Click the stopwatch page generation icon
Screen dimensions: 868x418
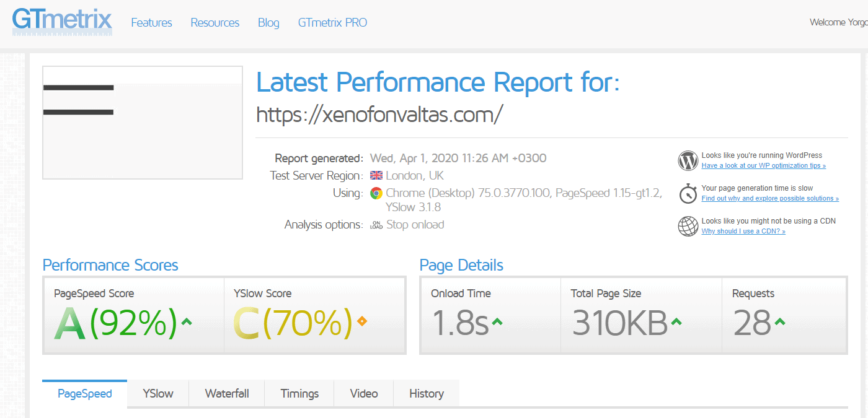coord(688,193)
